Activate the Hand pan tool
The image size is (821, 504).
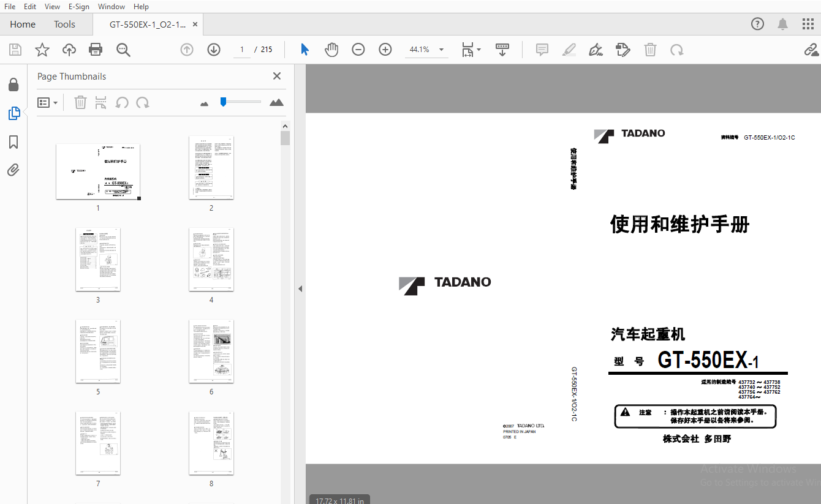click(331, 50)
